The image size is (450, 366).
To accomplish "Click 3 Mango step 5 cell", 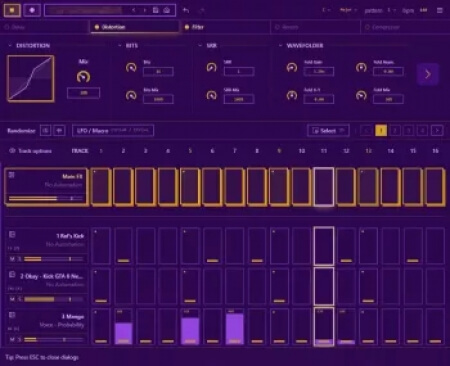I will [190, 327].
